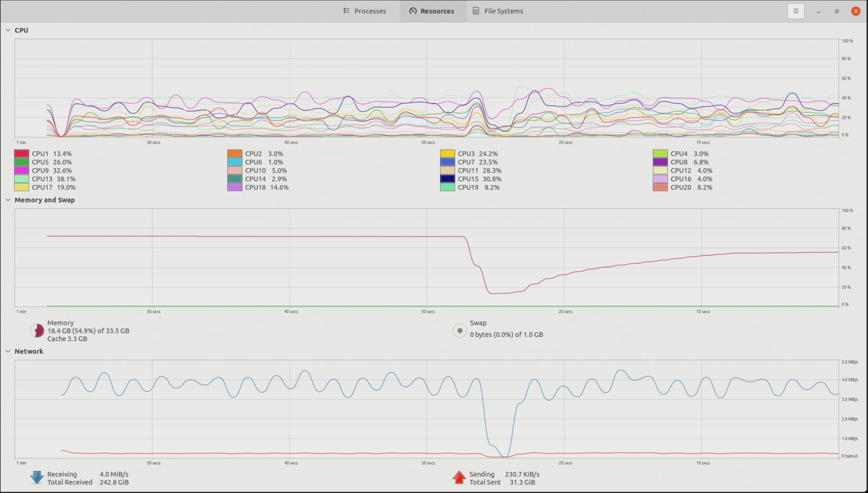
Task: Change the CPU3 color swatch
Action: tap(447, 153)
